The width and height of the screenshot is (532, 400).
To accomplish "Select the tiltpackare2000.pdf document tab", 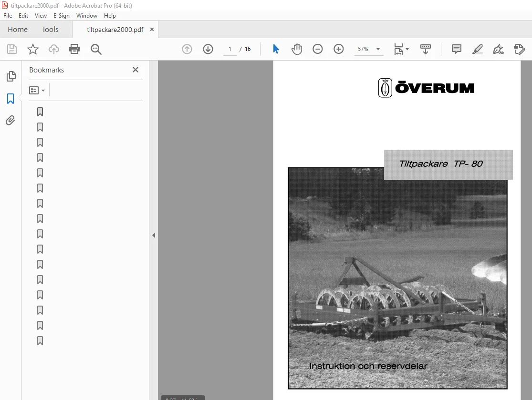I will [115, 30].
